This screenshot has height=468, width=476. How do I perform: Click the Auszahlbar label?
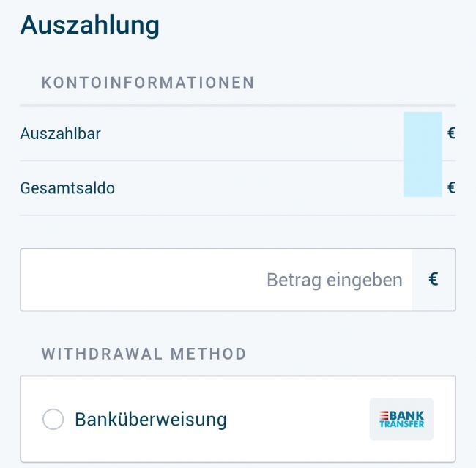pos(60,134)
